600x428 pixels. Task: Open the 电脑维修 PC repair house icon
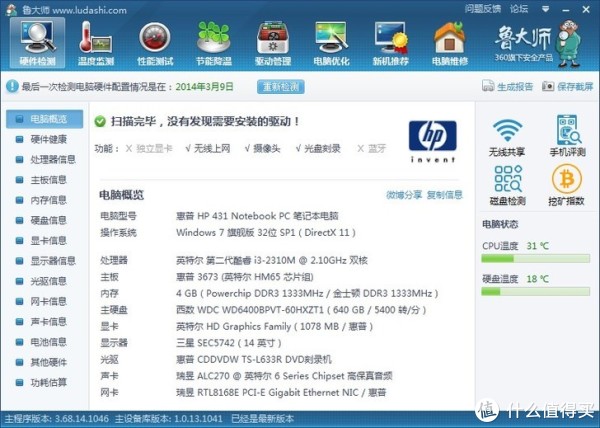point(450,43)
